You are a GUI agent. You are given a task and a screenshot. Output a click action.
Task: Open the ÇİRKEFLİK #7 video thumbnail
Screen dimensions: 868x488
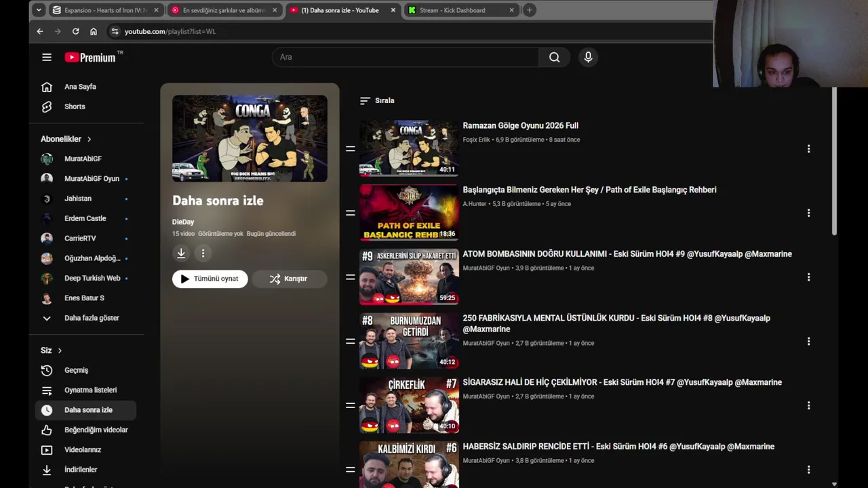[409, 405]
